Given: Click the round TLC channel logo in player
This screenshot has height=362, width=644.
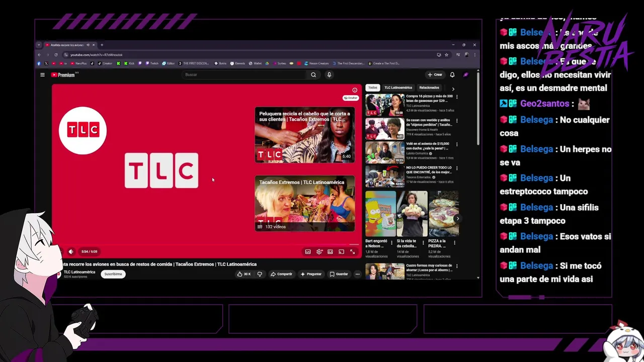Looking at the screenshot, I should [x=83, y=130].
